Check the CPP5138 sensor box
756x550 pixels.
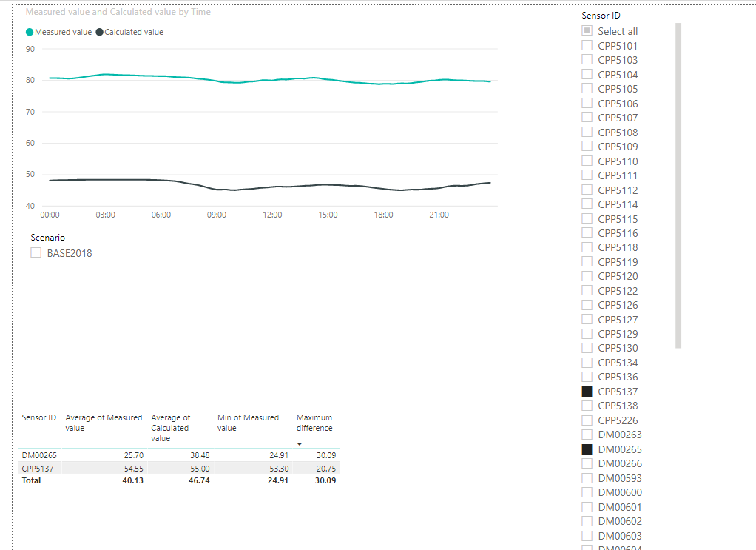point(587,405)
